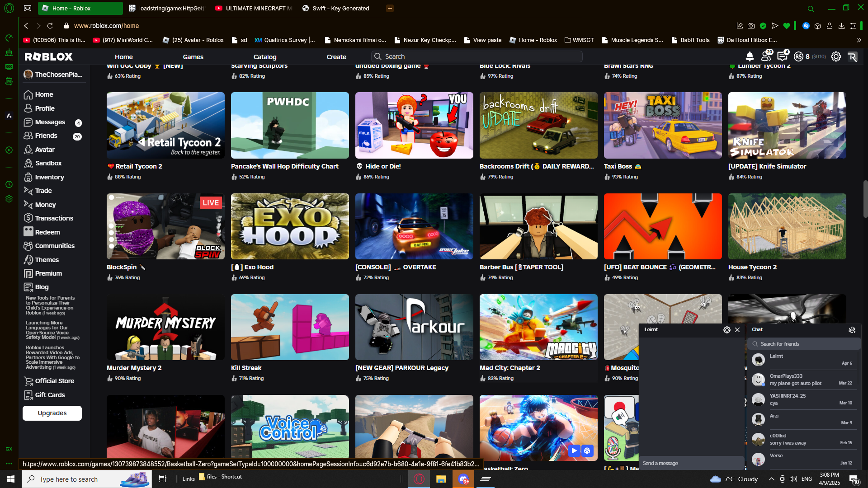Reload the Roblox page
This screenshot has height=488, width=868.
click(x=50, y=26)
